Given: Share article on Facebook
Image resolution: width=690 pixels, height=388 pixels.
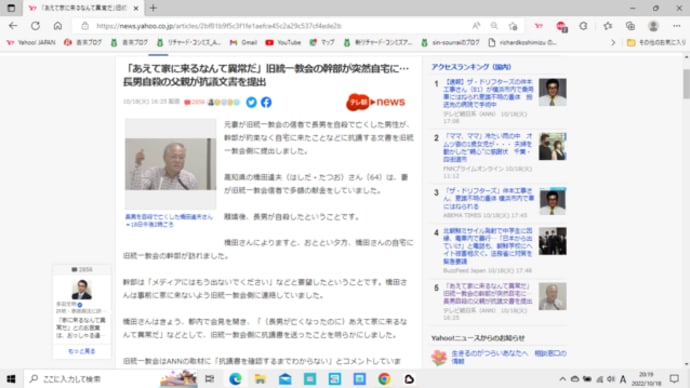Looking at the screenshot, I should 266,102.
